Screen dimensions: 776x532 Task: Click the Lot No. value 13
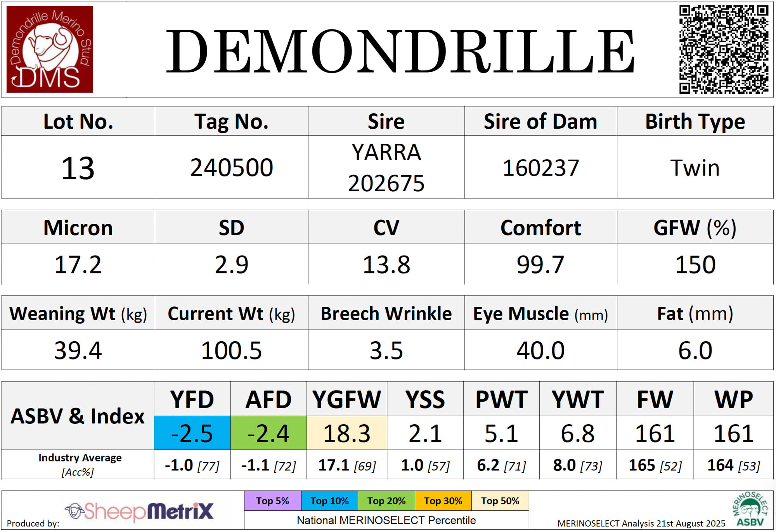point(78,168)
